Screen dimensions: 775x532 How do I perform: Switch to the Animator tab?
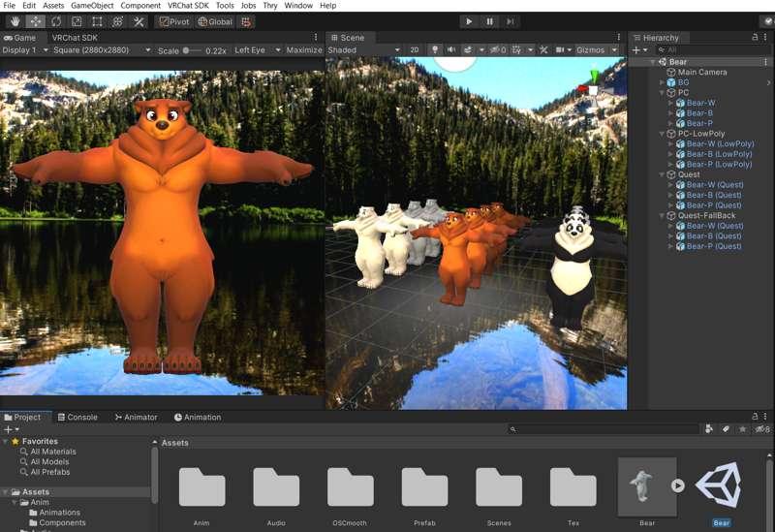coord(136,418)
